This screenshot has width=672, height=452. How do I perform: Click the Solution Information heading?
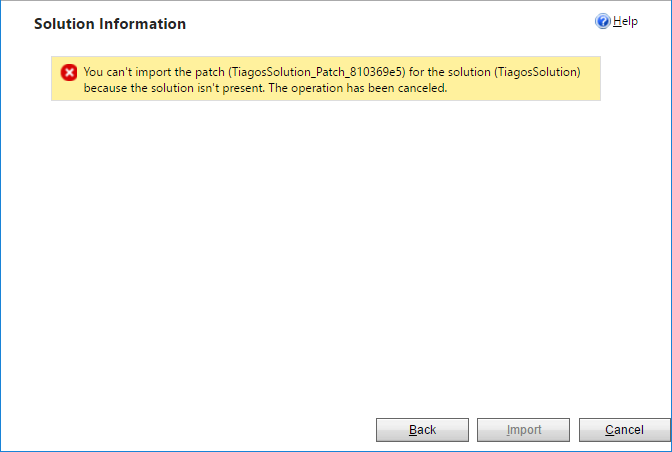pos(109,23)
